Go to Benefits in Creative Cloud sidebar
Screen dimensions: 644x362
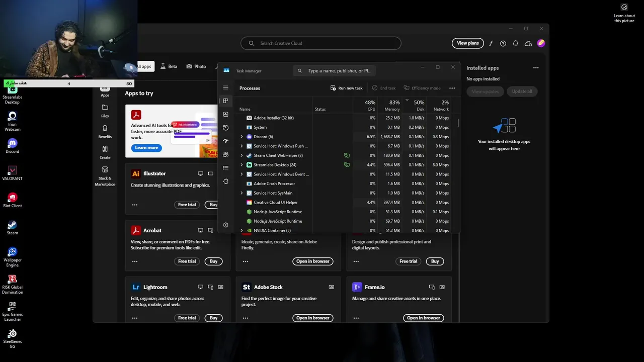(105, 132)
